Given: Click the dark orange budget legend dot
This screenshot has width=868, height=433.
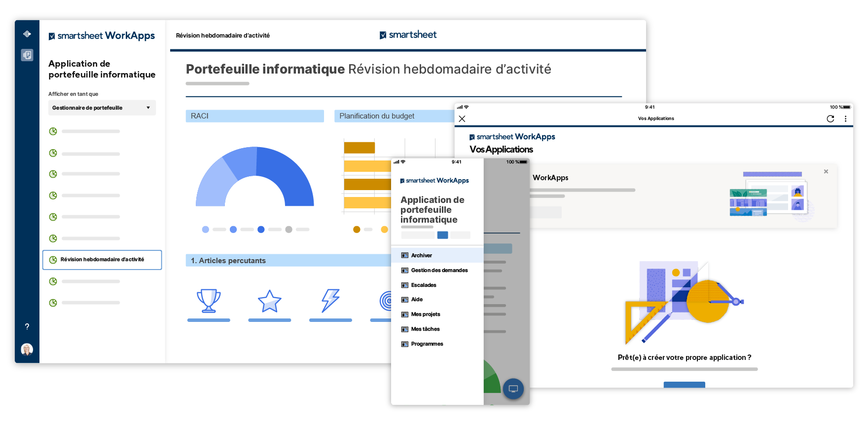Looking at the screenshot, I should [x=357, y=230].
